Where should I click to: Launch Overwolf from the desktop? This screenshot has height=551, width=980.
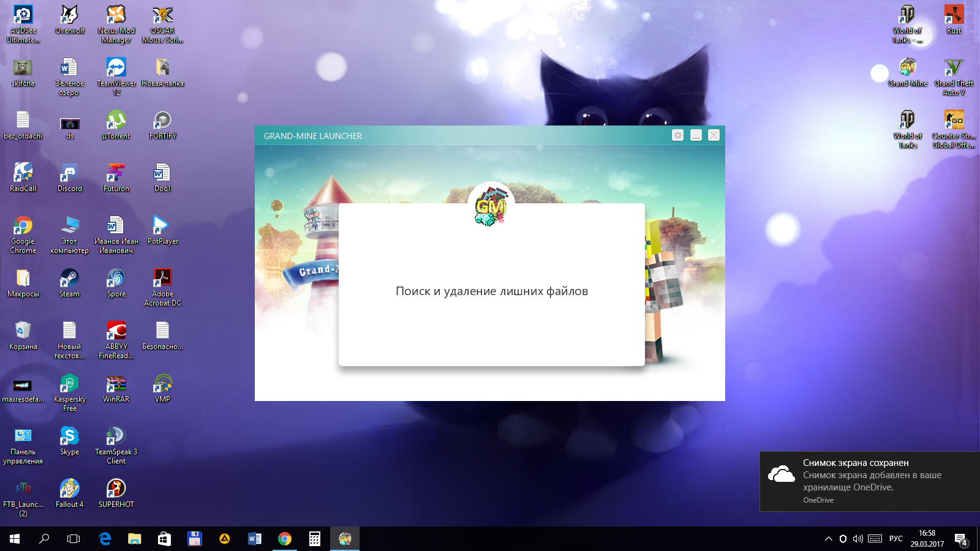coord(70,20)
